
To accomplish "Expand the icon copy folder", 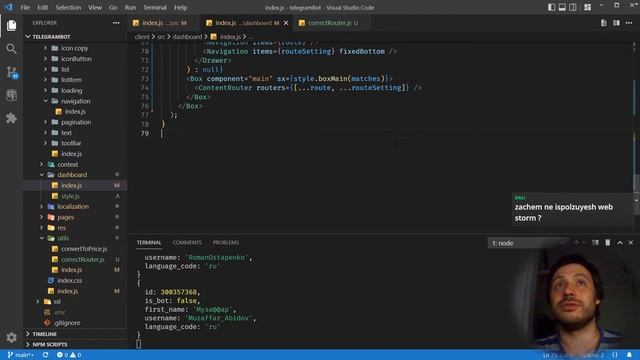I will click(76, 48).
